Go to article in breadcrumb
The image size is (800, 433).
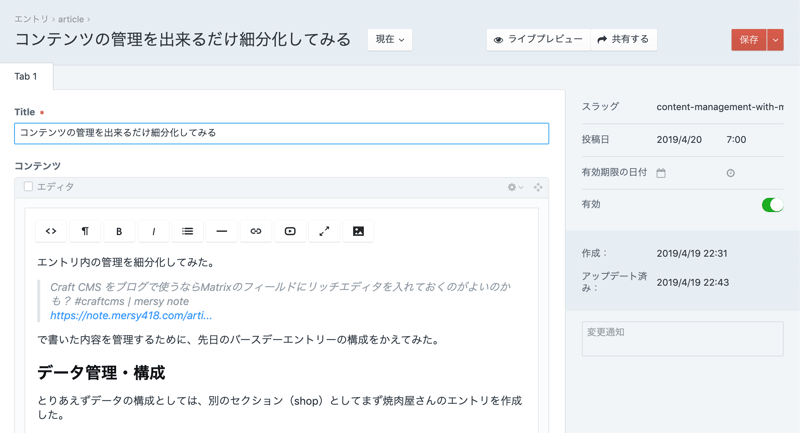[71, 19]
